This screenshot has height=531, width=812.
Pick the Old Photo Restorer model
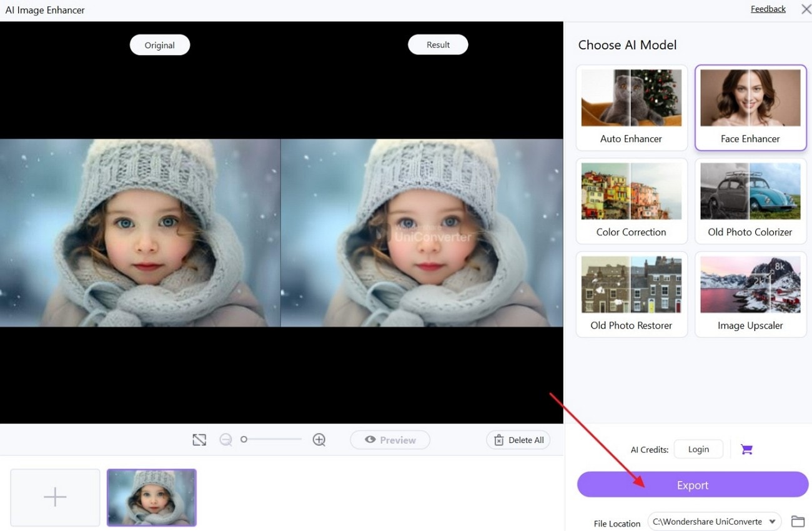coord(631,294)
